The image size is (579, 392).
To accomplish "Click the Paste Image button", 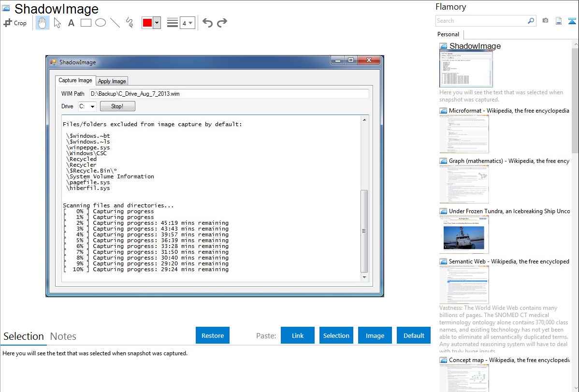I will tap(375, 335).
